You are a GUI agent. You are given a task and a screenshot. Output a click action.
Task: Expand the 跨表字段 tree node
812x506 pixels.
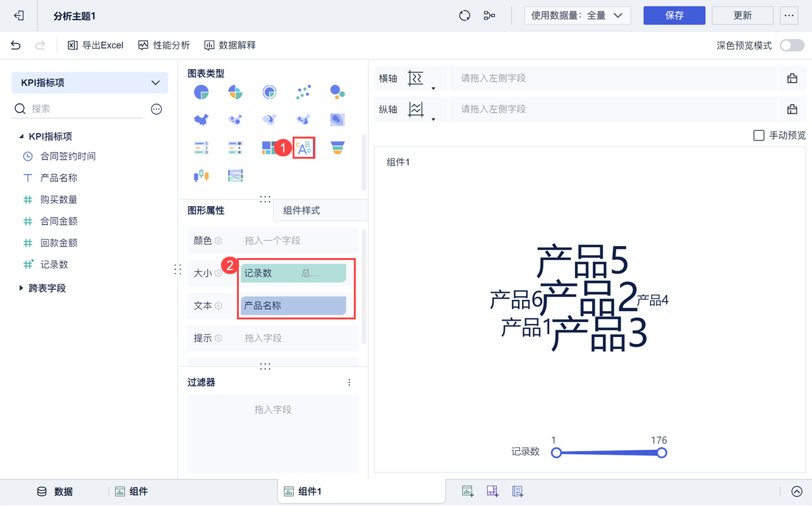point(21,288)
